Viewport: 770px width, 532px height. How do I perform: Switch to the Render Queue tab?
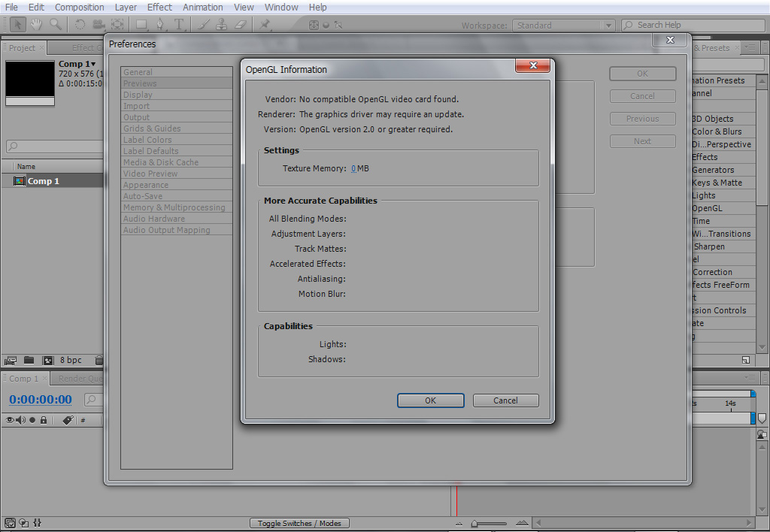77,379
